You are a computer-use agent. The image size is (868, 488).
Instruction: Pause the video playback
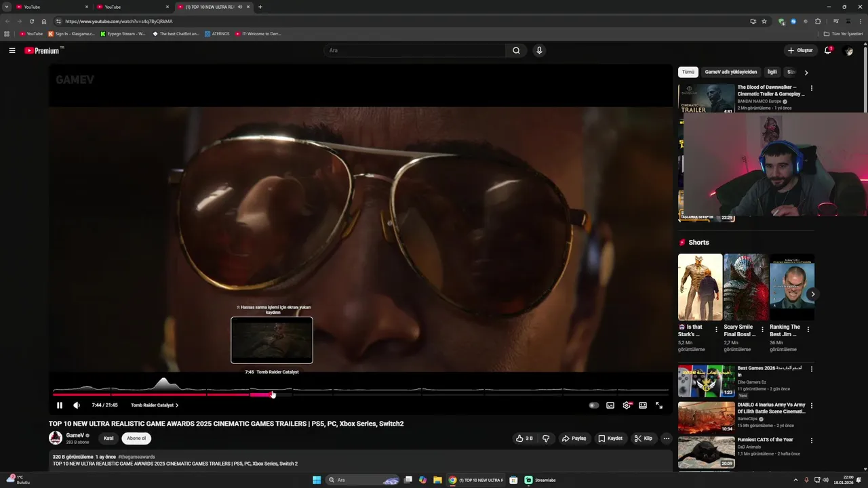tap(60, 405)
